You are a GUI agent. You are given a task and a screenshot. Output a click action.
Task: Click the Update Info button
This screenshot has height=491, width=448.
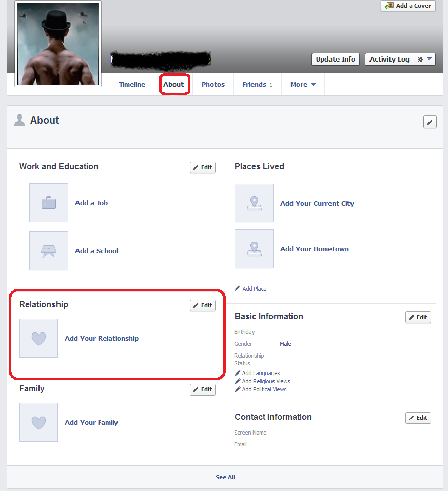335,59
